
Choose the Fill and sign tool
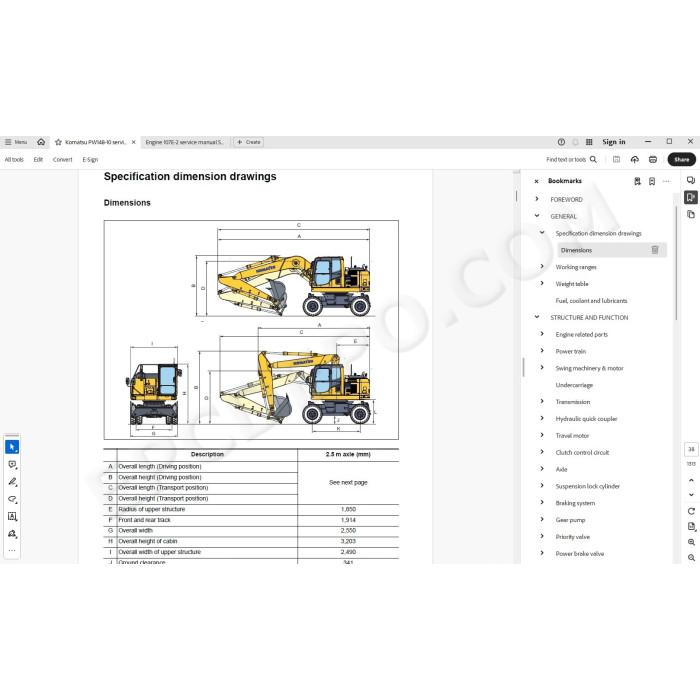coord(12,534)
